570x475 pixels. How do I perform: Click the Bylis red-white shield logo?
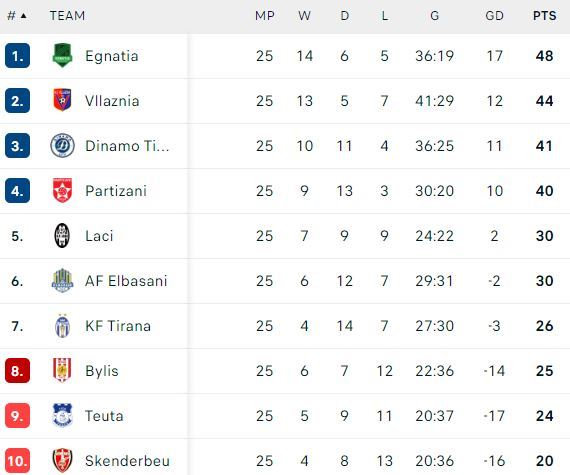point(62,370)
